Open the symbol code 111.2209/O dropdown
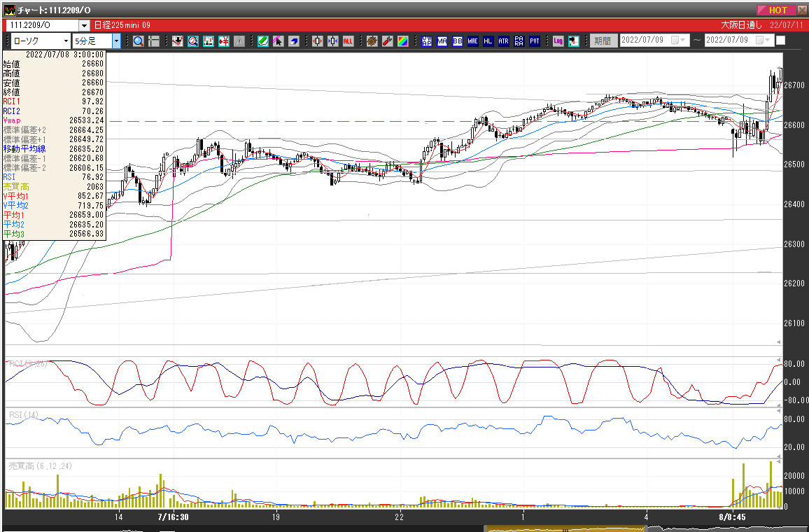The image size is (809, 532). pos(84,25)
